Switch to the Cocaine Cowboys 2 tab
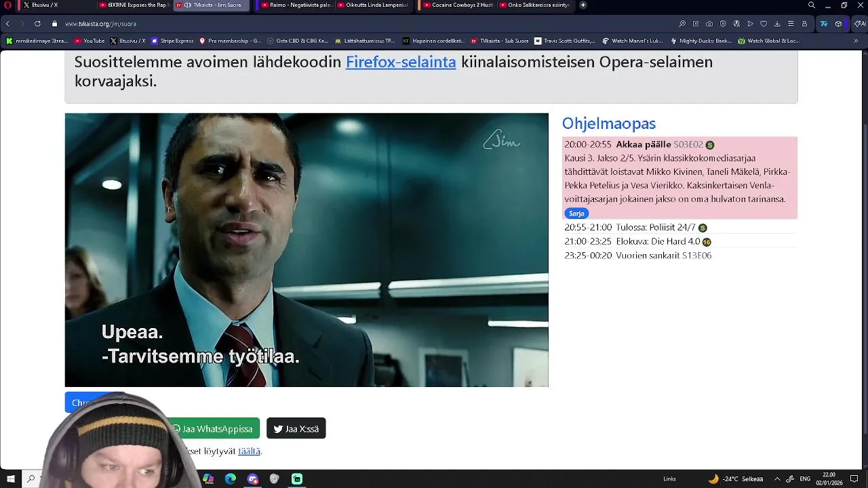868x488 pixels. click(458, 5)
